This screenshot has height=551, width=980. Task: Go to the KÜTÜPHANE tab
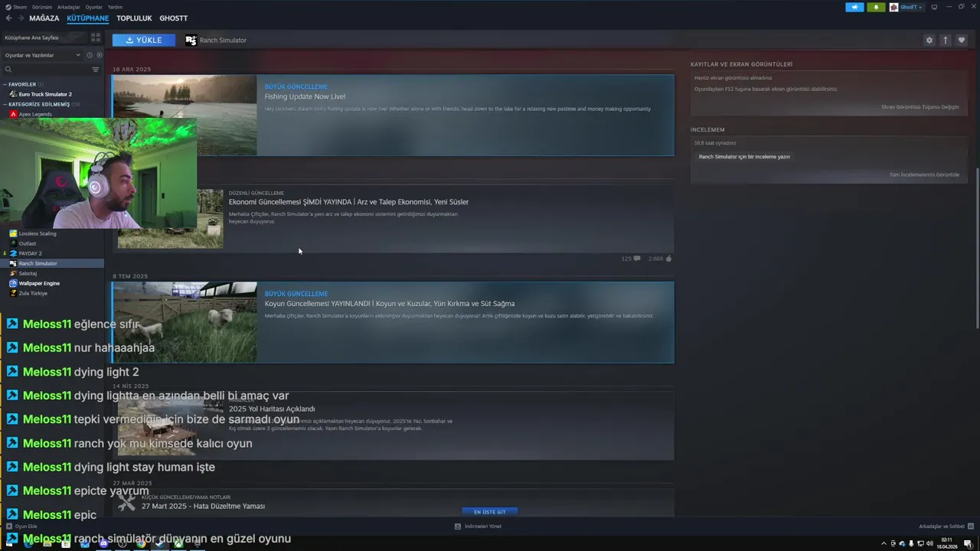88,18
